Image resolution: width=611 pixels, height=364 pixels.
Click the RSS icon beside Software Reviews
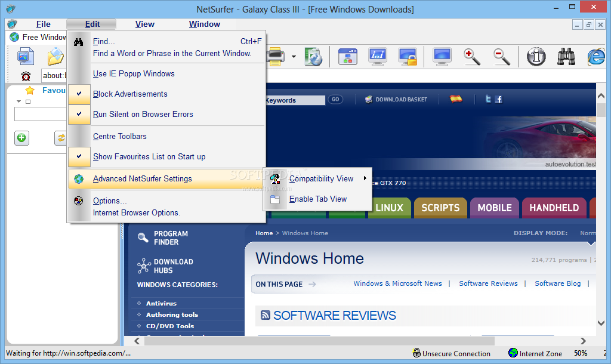pyautogui.click(x=266, y=315)
